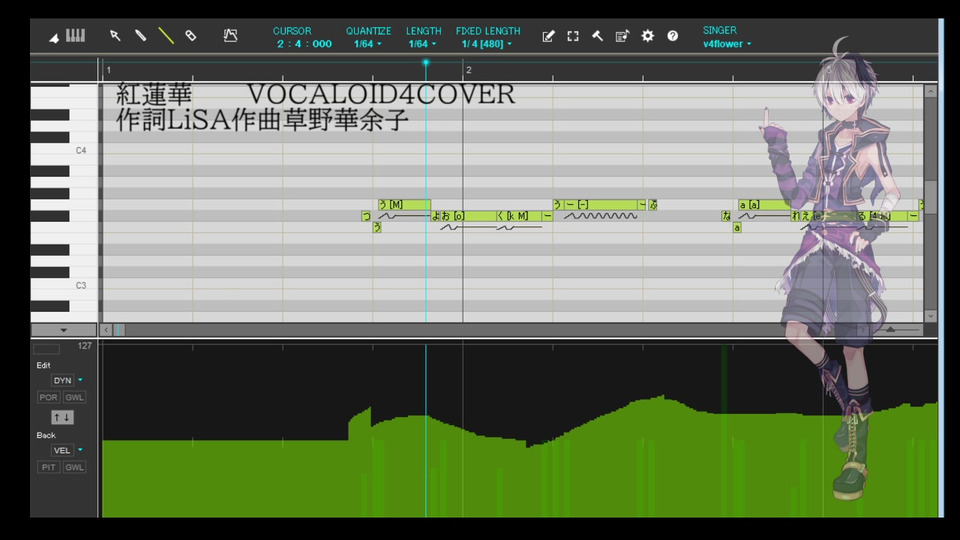960x540 pixels.
Task: Click the C4 piano key
Action: [64, 150]
